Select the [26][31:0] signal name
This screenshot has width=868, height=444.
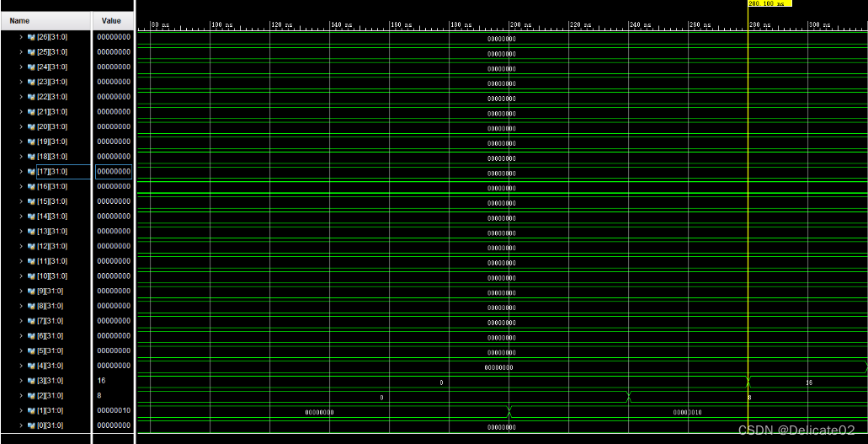[x=52, y=37]
